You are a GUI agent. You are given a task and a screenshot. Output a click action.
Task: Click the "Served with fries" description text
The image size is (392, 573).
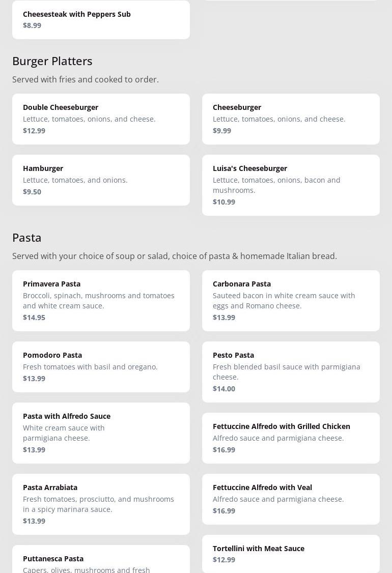(x=86, y=79)
